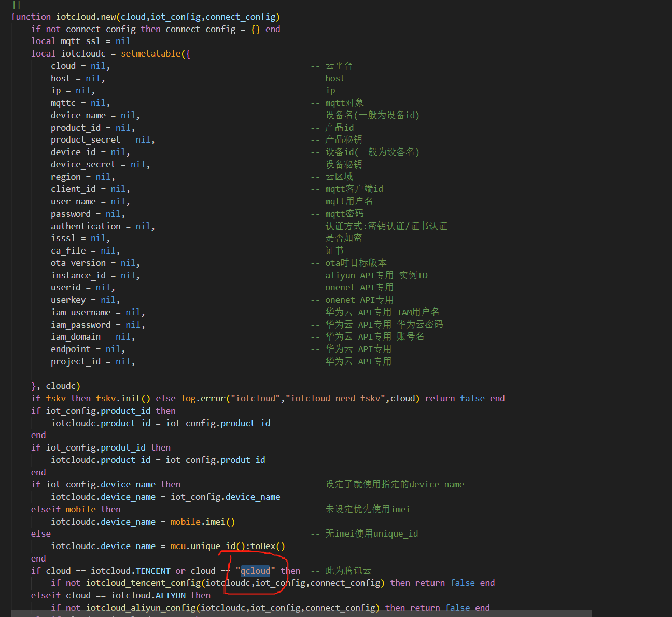Click 'if iot_config.device_name then' line
Screen dimensions: 672x617
point(106,484)
